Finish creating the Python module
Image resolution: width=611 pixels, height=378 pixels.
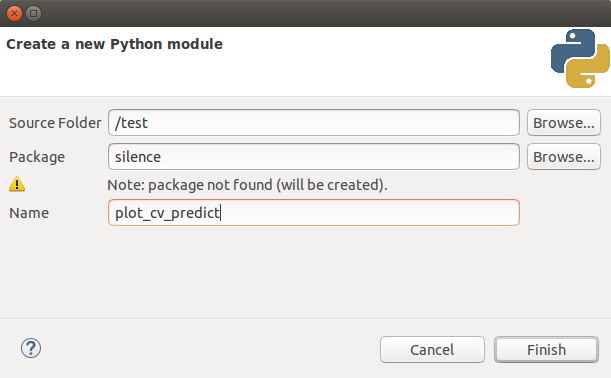coord(546,350)
